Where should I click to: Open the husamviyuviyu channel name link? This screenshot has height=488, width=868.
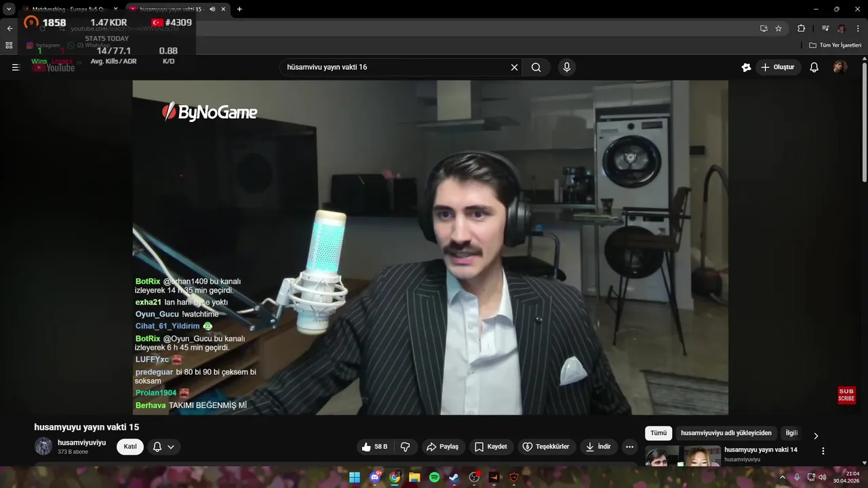(81, 443)
